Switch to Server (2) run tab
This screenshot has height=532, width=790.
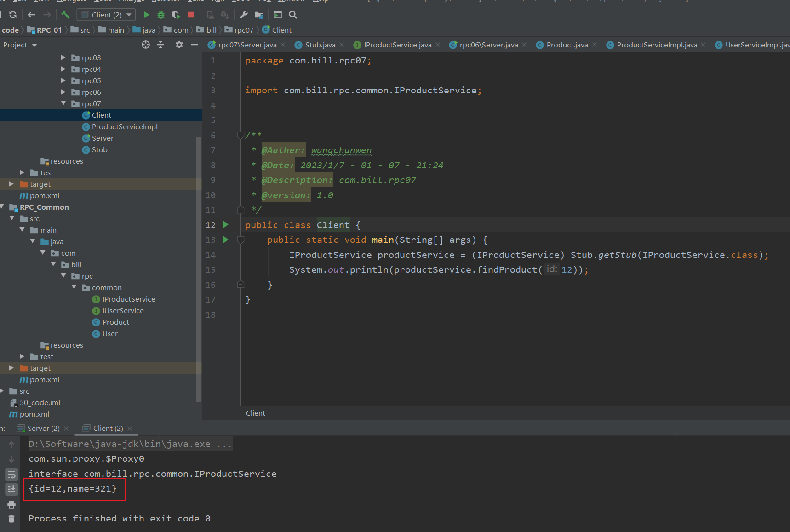tap(43, 428)
